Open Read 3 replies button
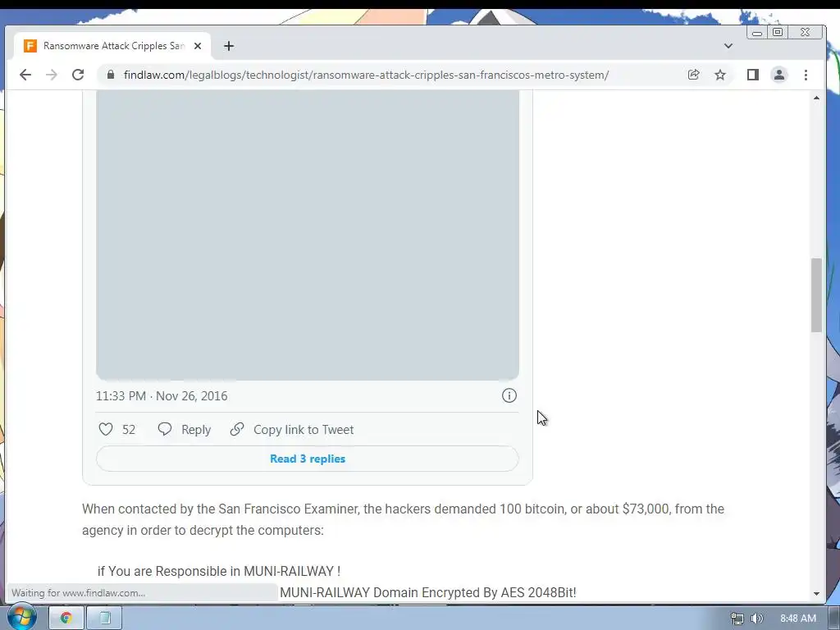Image resolution: width=840 pixels, height=630 pixels. point(308,459)
